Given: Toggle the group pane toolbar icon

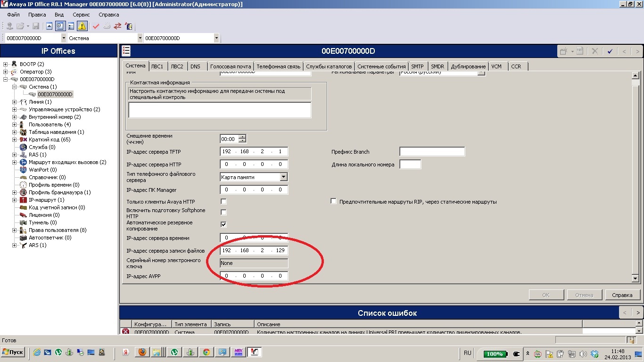Looking at the screenshot, I should 71,26.
